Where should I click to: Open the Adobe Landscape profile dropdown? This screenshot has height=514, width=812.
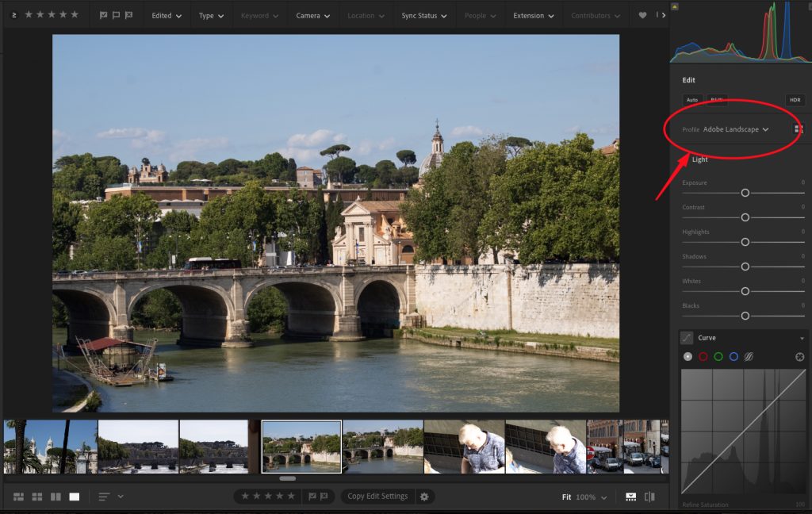[736, 129]
